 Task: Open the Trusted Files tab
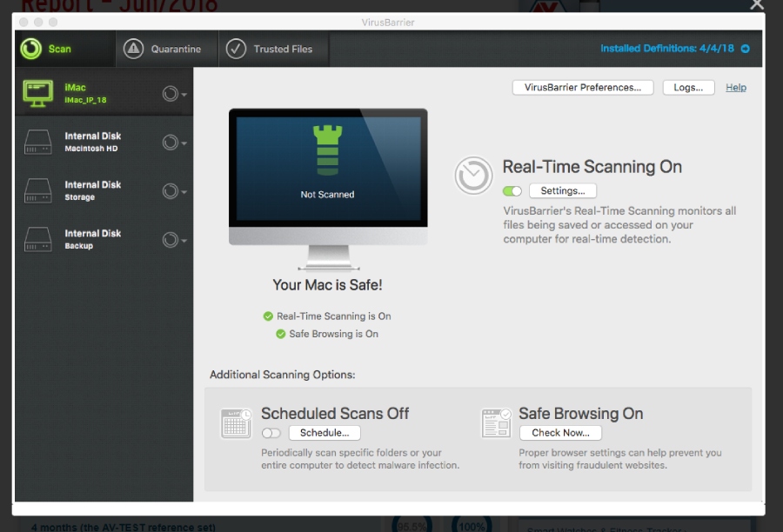[x=274, y=49]
